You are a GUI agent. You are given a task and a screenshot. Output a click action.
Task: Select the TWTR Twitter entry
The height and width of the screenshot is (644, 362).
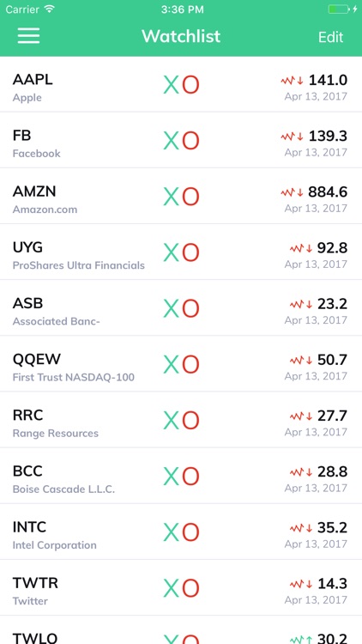(x=181, y=587)
